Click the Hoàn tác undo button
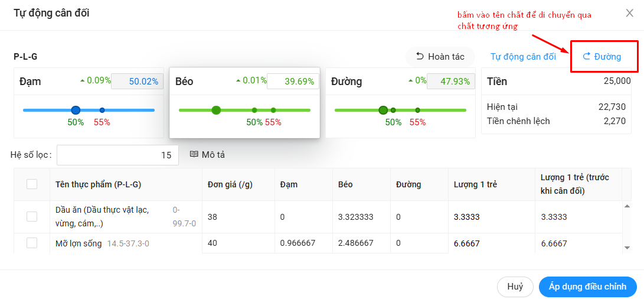 [440, 57]
